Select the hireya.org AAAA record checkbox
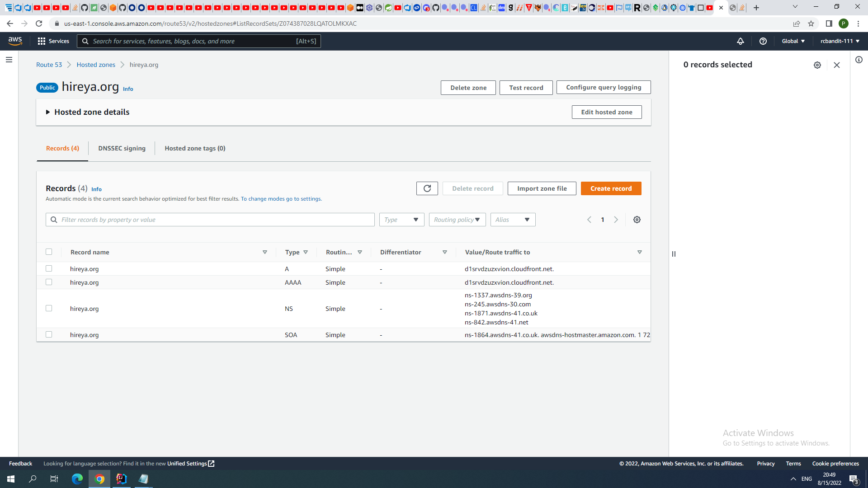 [x=49, y=282]
